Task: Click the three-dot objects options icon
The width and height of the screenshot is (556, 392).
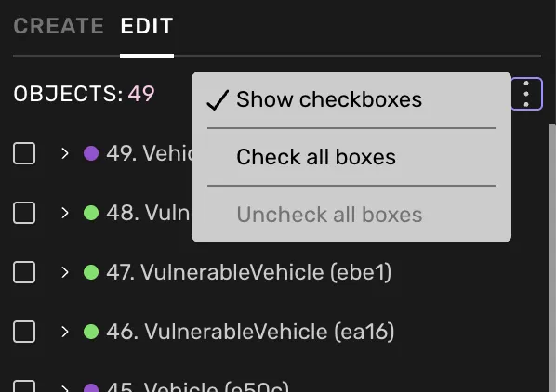Action: (x=526, y=94)
